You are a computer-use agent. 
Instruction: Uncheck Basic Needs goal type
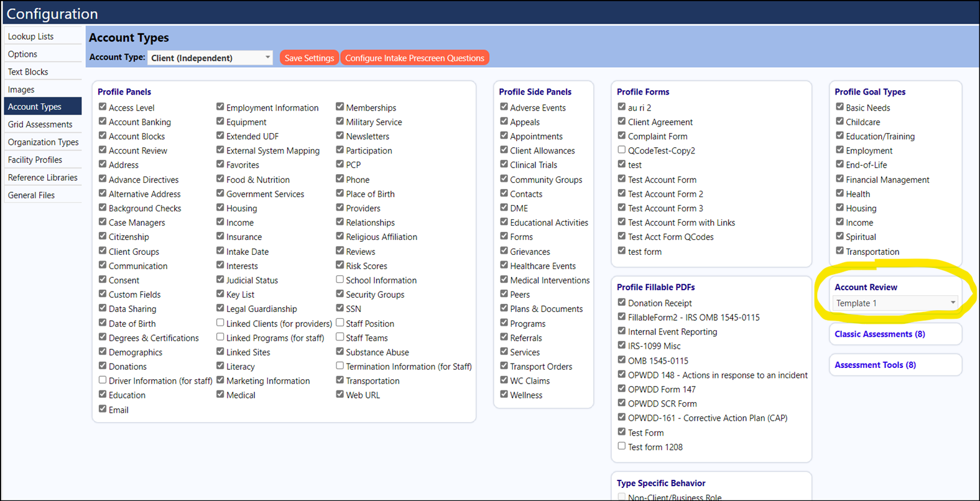point(840,107)
